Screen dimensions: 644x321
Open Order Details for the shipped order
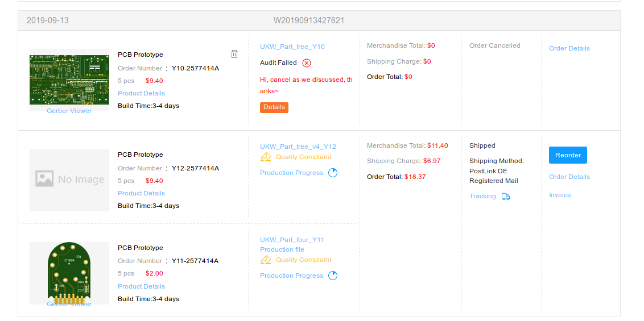tap(569, 177)
